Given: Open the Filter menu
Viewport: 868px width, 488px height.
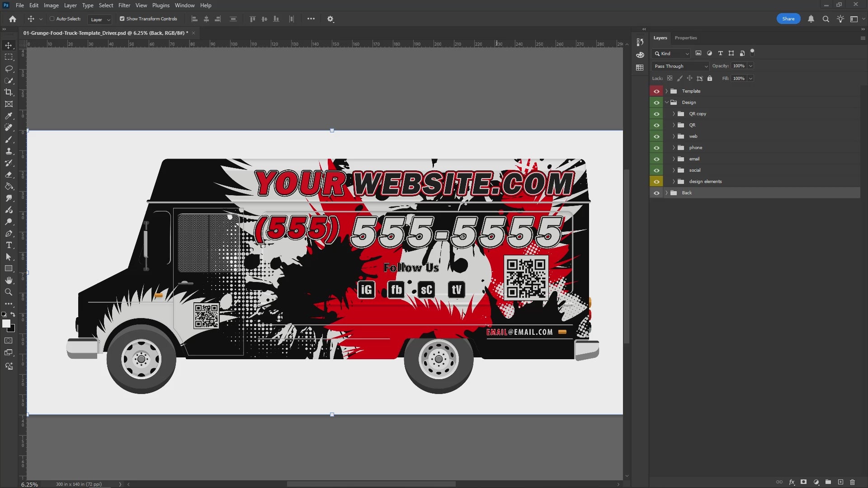Looking at the screenshot, I should click(x=124, y=5).
